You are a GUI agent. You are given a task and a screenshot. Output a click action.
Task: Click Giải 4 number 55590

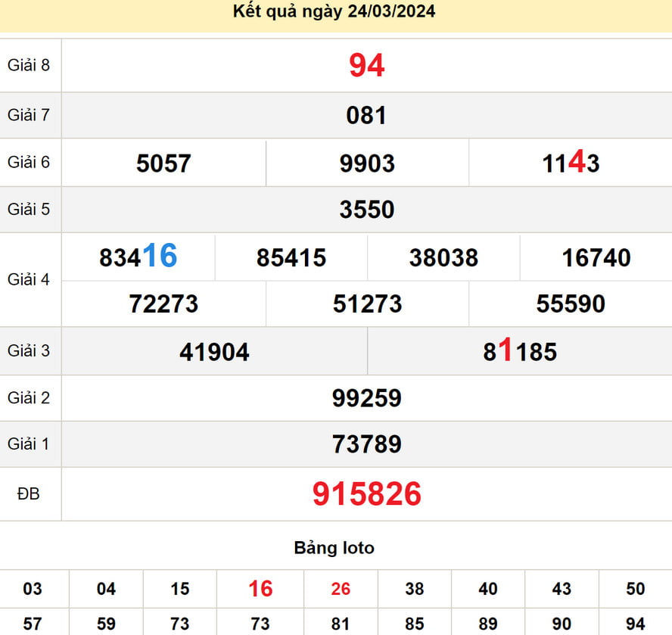pos(571,304)
